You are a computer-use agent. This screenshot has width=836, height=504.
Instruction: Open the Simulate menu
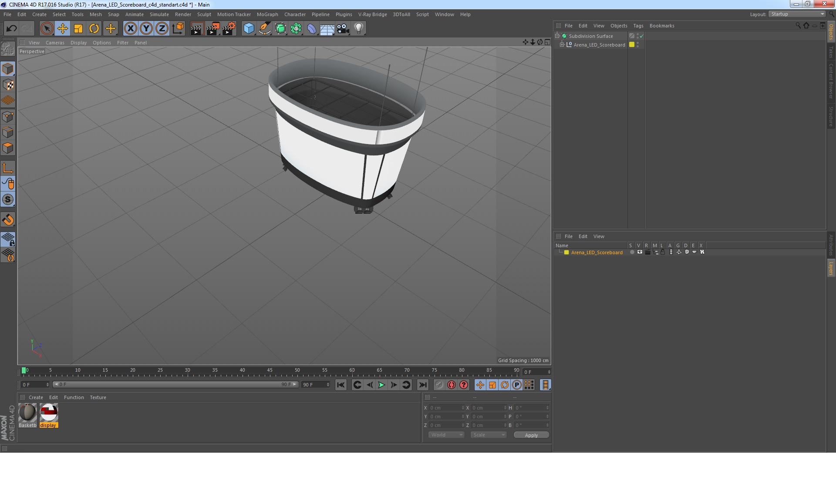pyautogui.click(x=159, y=14)
